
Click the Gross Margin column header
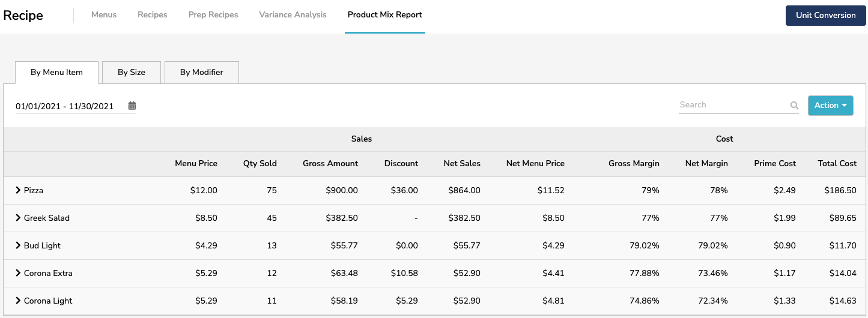click(x=634, y=163)
